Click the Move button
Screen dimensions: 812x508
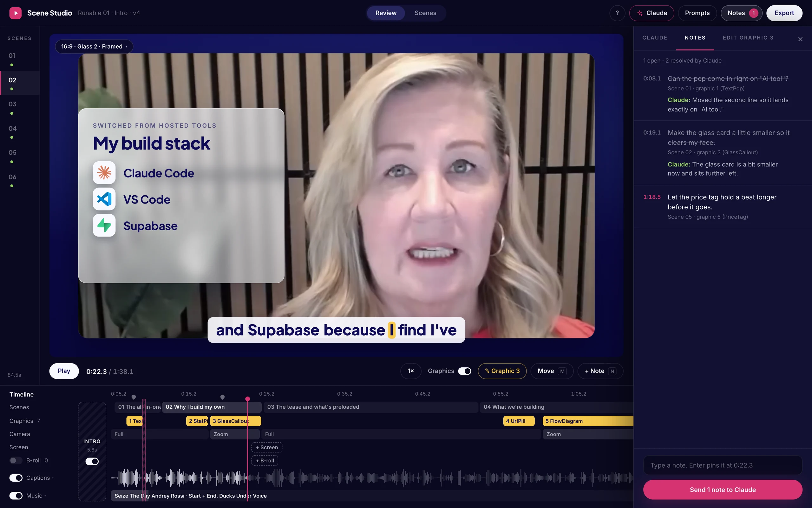552,371
